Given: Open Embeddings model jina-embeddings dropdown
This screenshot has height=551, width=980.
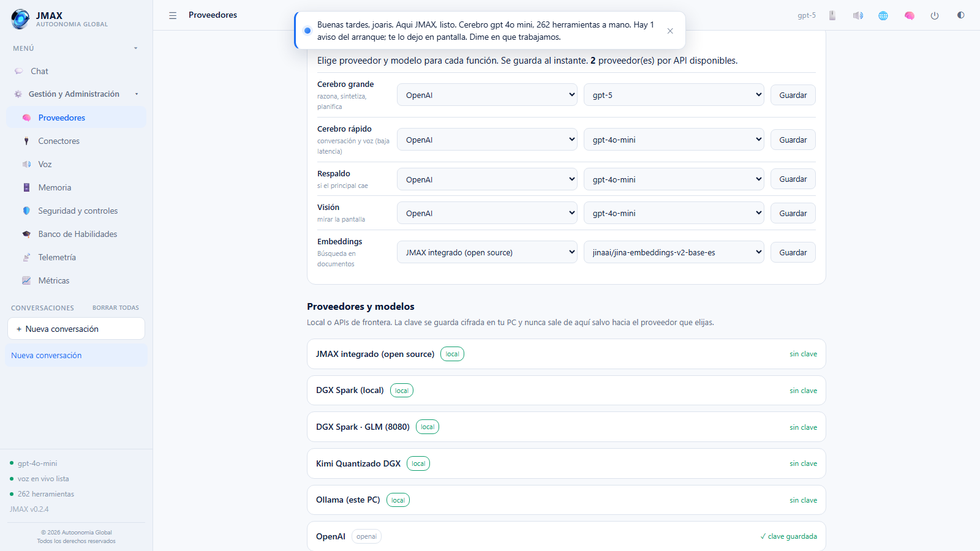Looking at the screenshot, I should click(x=674, y=252).
